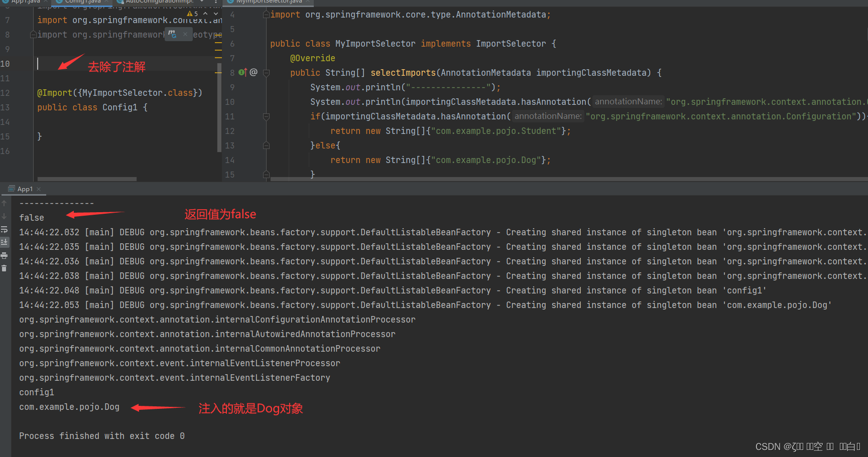This screenshot has width=868, height=457.
Task: Collapse imports fold in MyImportSelector editor
Action: (x=266, y=15)
